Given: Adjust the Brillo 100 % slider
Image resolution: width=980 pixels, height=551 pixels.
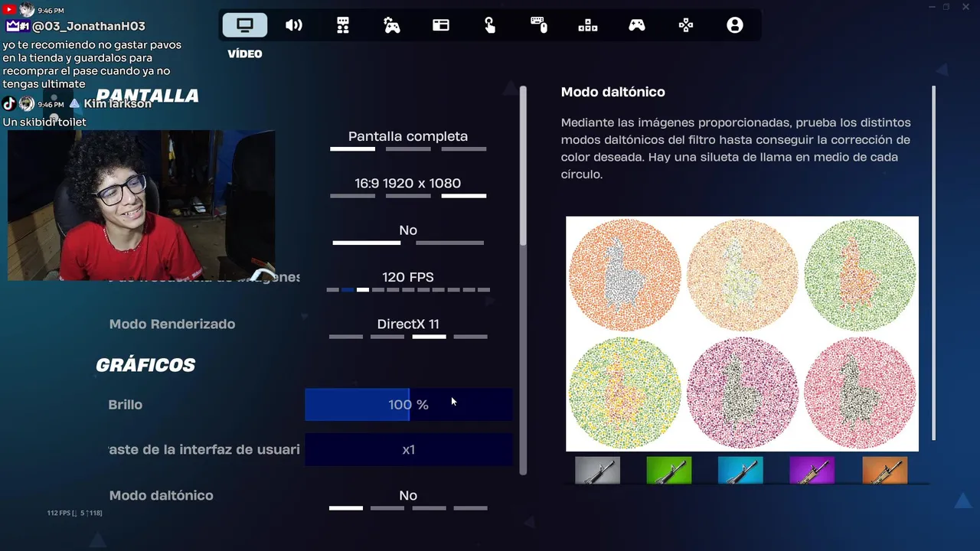Looking at the screenshot, I should point(408,404).
